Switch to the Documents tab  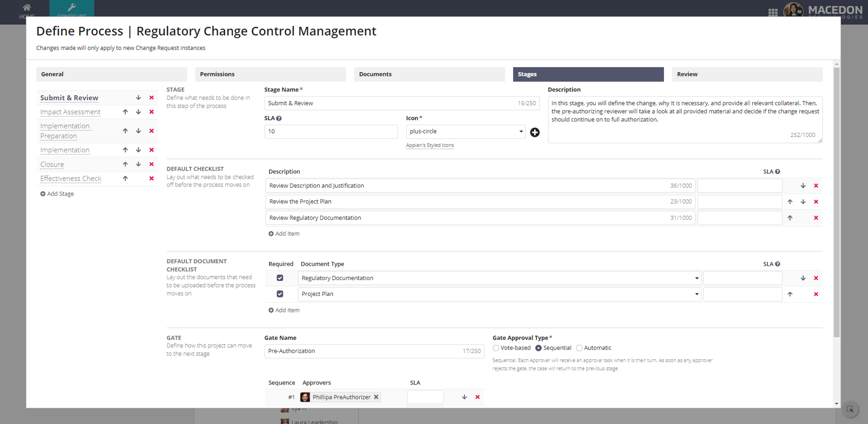click(x=429, y=74)
